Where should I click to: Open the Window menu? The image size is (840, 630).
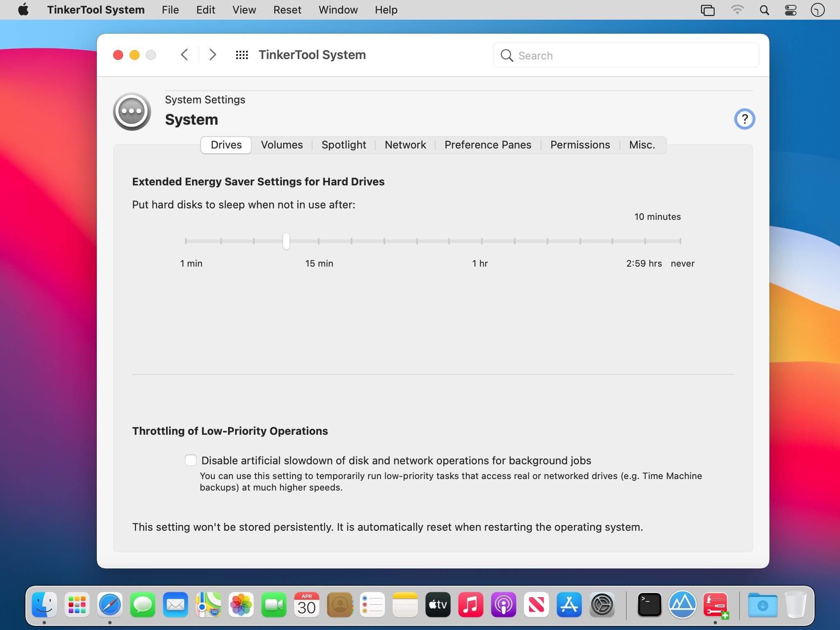click(338, 10)
